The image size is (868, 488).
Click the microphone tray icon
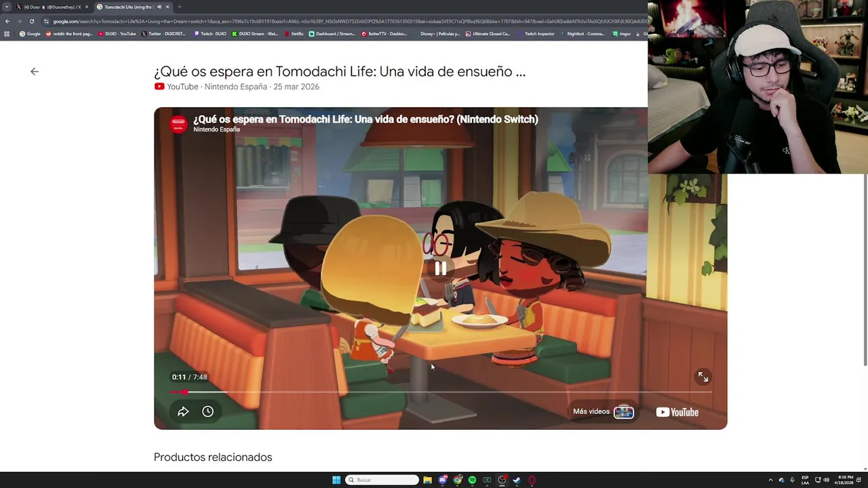pyautogui.click(x=792, y=480)
